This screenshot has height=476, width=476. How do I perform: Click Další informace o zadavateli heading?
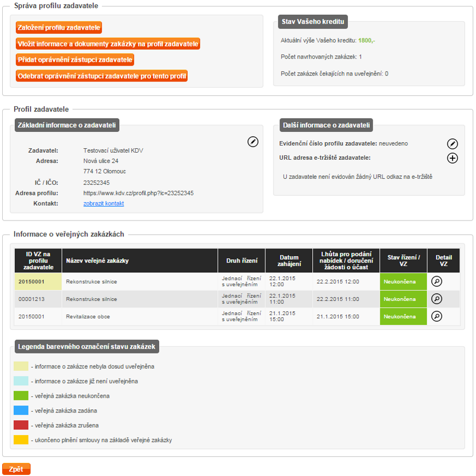(326, 125)
